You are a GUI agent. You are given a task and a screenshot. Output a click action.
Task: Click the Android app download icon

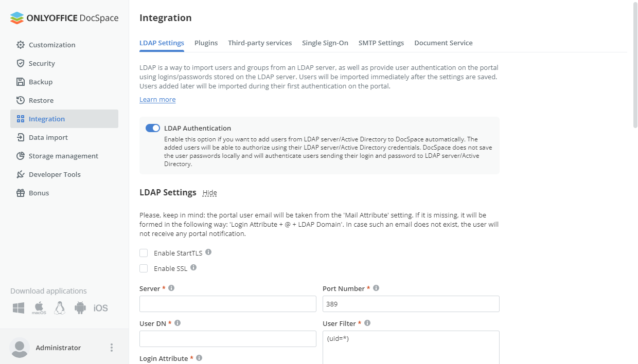(80, 308)
